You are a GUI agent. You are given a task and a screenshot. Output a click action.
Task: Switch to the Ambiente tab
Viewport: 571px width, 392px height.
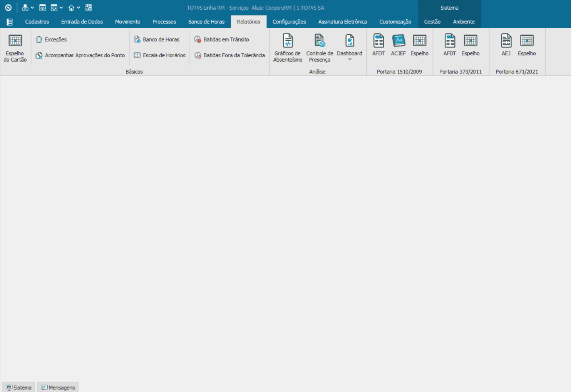coord(464,22)
